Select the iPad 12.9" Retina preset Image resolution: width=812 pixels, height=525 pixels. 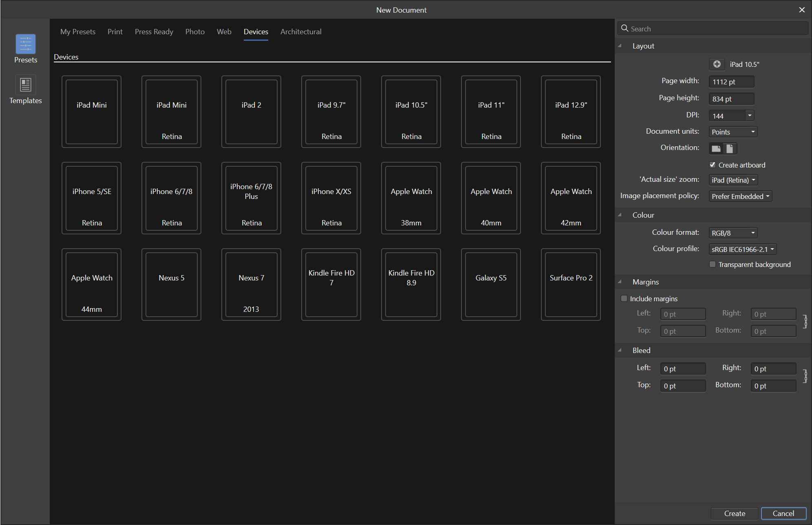click(x=571, y=112)
